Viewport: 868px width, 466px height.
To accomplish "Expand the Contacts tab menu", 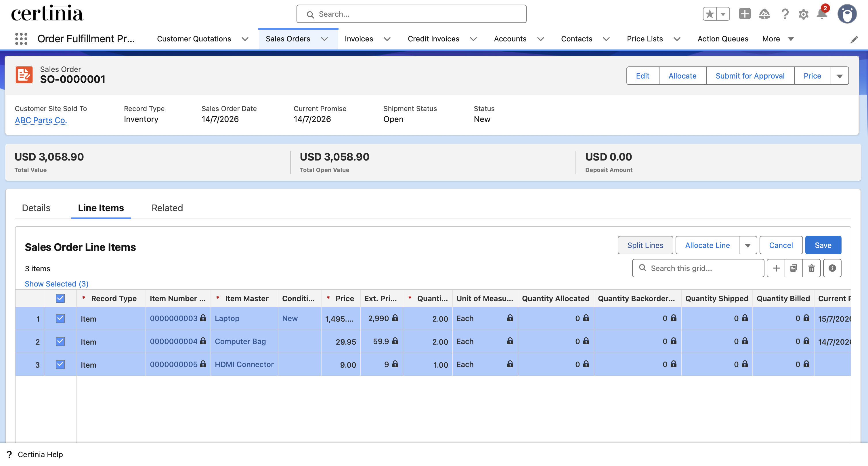I will click(606, 39).
